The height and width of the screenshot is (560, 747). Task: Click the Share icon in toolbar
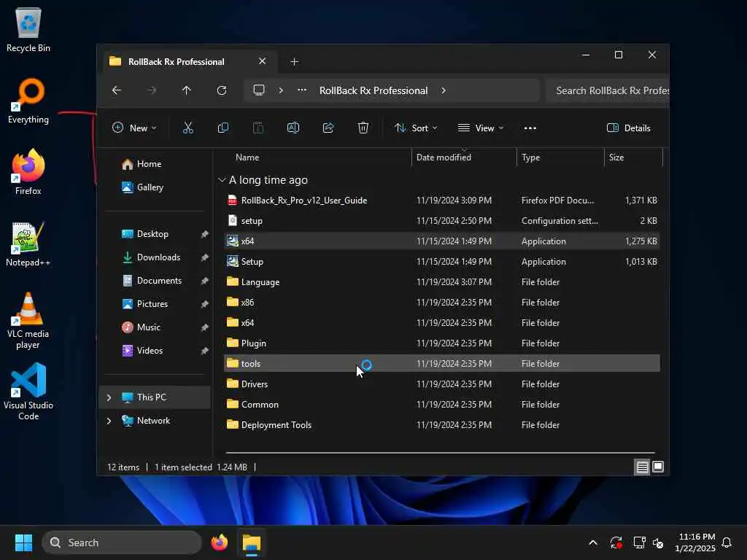[328, 128]
